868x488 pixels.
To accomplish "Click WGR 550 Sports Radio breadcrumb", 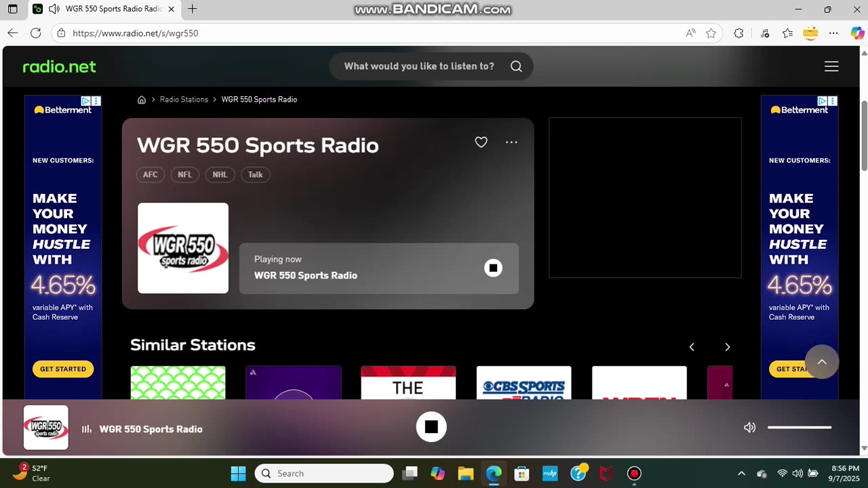I will [x=259, y=100].
